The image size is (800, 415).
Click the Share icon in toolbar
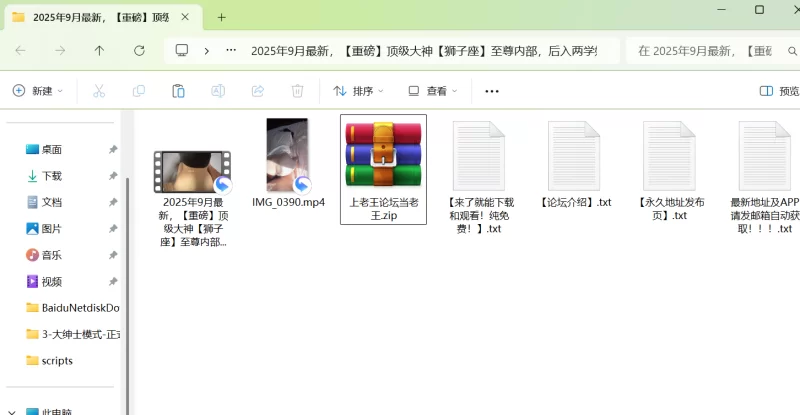click(257, 91)
